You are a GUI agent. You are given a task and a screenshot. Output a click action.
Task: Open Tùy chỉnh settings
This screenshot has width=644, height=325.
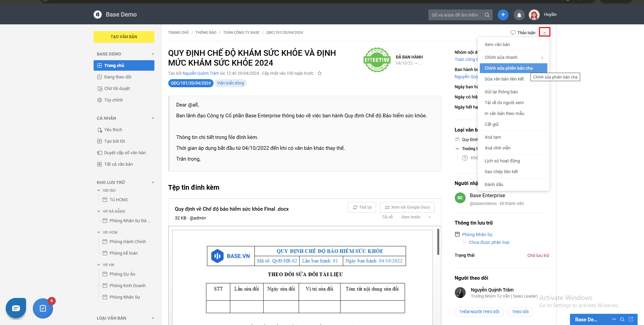click(x=124, y=100)
